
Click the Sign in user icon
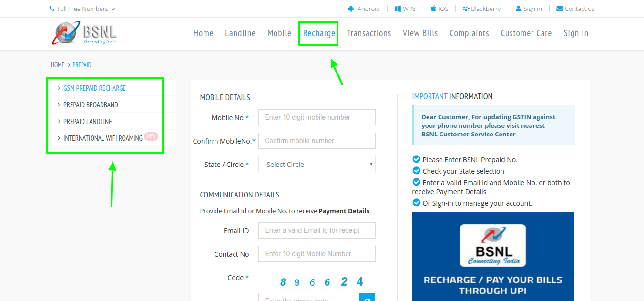[x=518, y=9]
